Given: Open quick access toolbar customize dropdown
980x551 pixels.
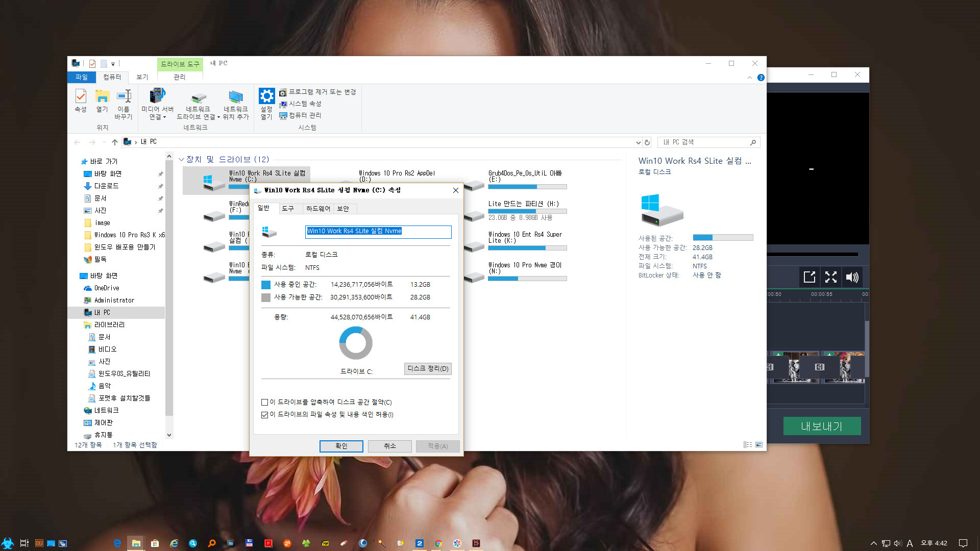Looking at the screenshot, I should (x=113, y=64).
